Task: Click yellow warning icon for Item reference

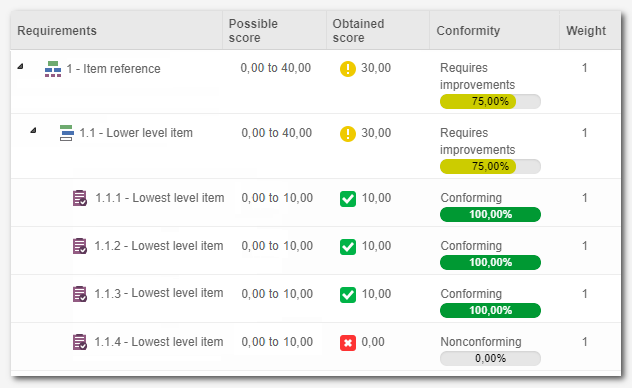Action: point(348,68)
